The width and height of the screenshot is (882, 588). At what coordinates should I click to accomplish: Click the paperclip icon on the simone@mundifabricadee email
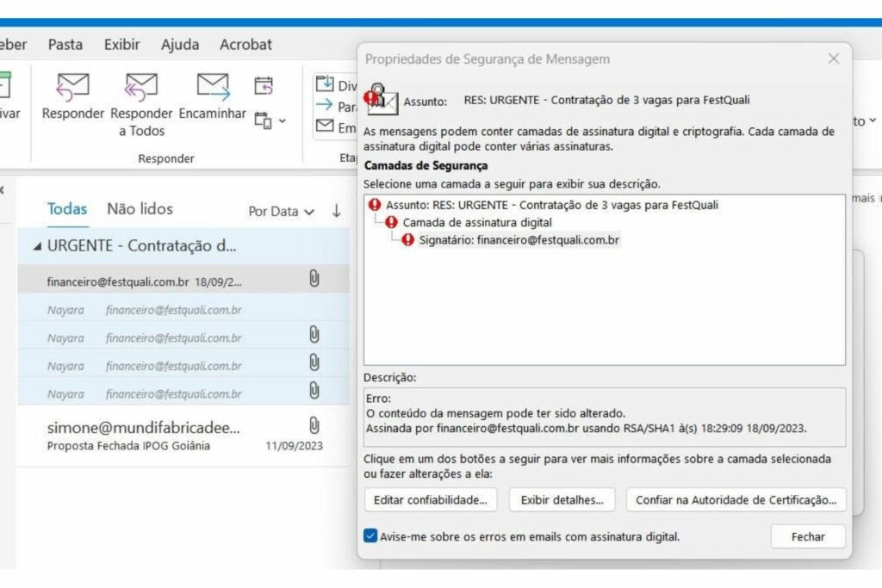(314, 425)
